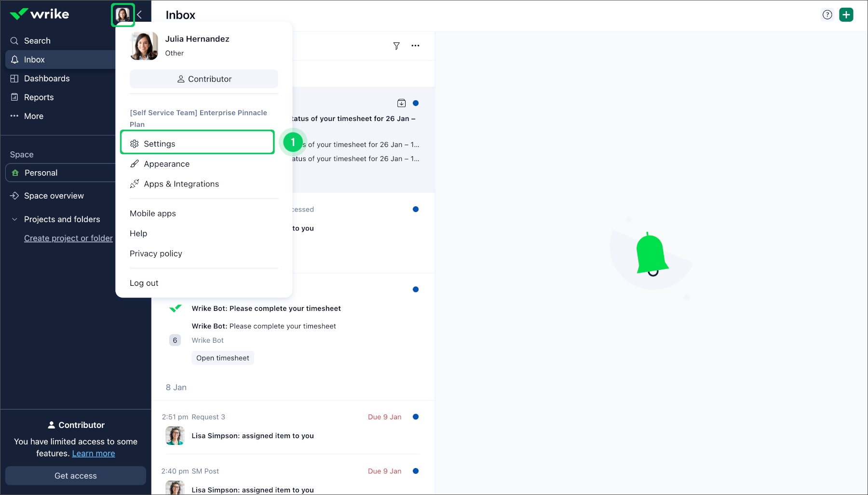Open Apps & Integrations menu entry
Image resolution: width=868 pixels, height=495 pixels.
click(x=181, y=184)
